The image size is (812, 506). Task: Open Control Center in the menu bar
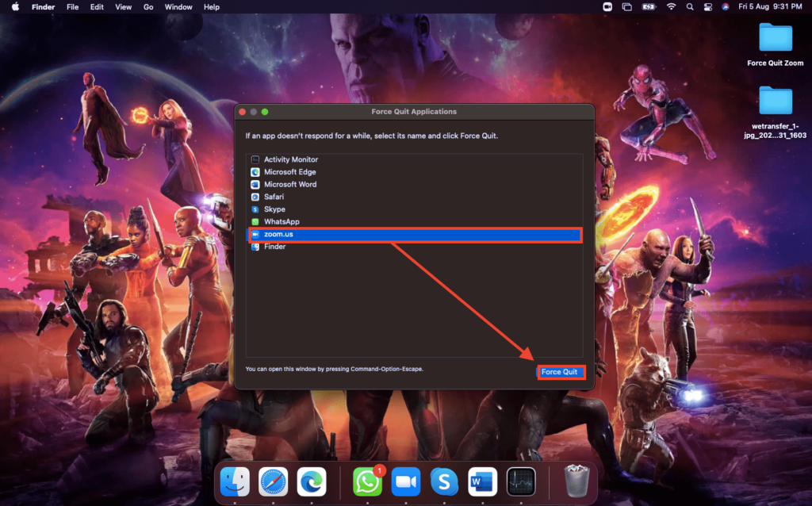(x=708, y=7)
